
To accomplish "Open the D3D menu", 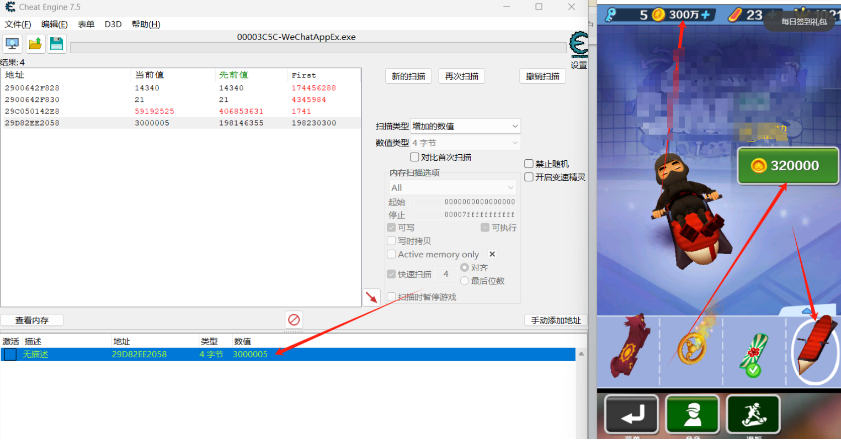I will (113, 24).
